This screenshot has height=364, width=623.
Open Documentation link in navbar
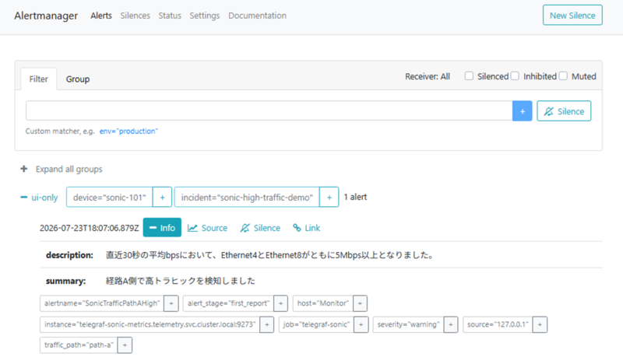(x=257, y=16)
